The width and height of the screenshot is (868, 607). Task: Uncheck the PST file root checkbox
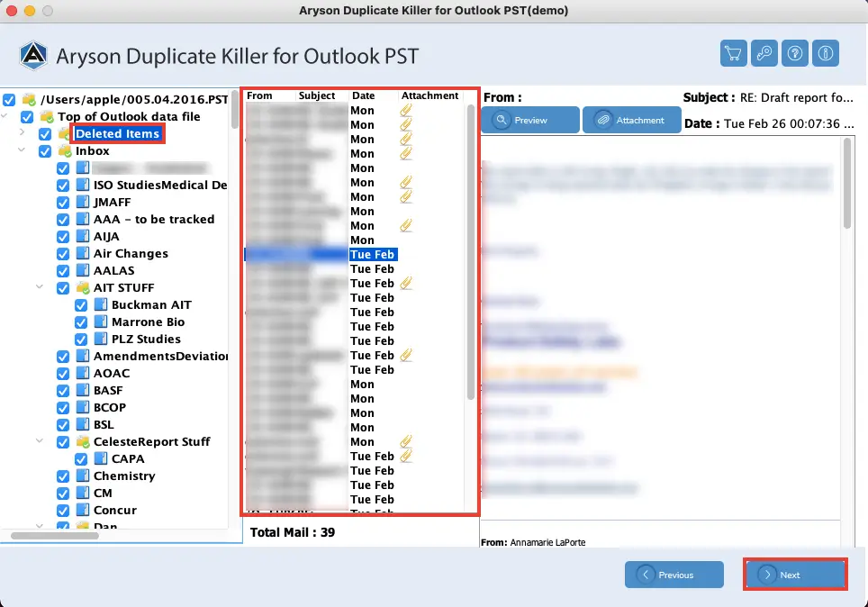click(x=9, y=100)
